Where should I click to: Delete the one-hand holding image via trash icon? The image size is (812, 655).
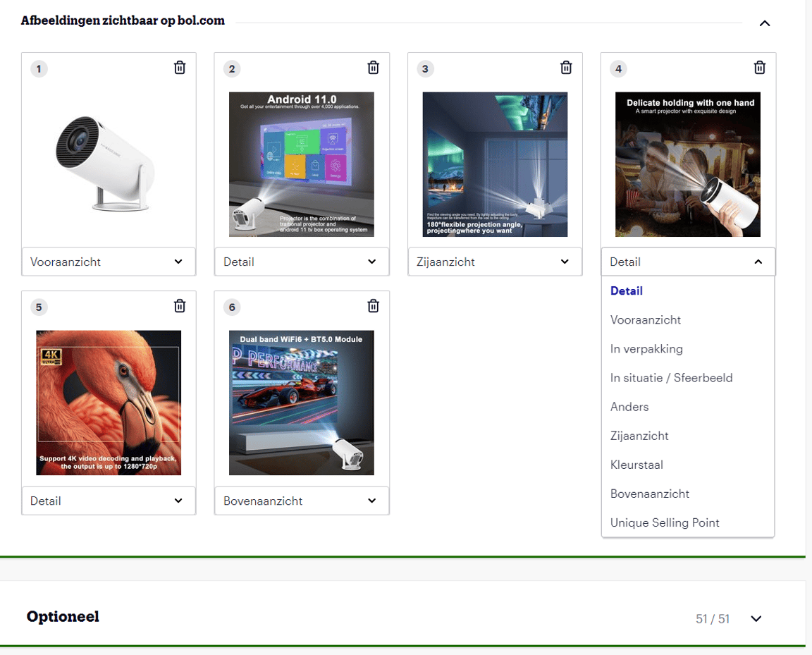click(x=759, y=67)
